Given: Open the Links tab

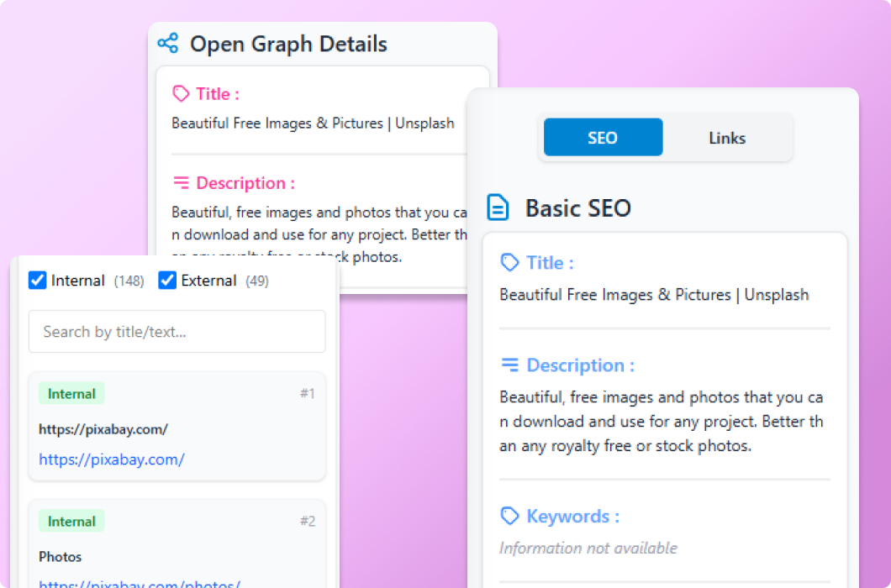Looking at the screenshot, I should [x=727, y=138].
